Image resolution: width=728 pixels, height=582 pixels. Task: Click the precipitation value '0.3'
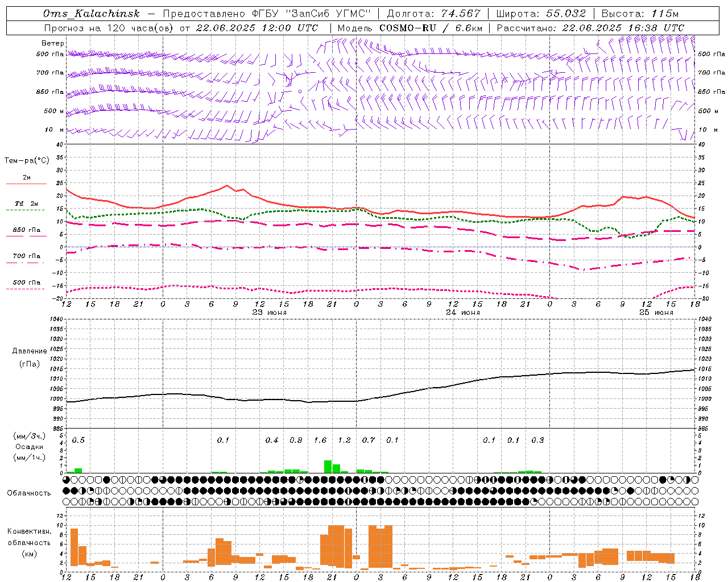pyautogui.click(x=537, y=440)
